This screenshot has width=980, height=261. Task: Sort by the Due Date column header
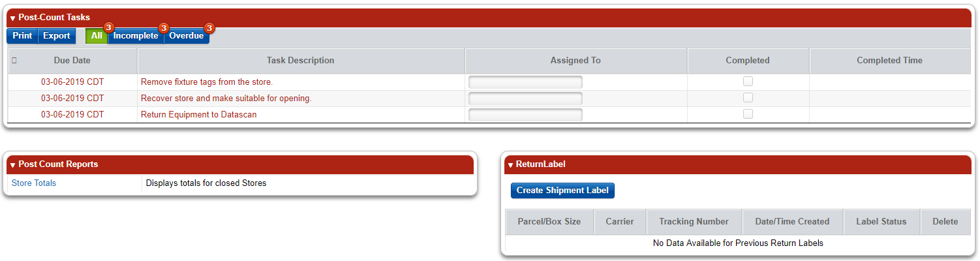(x=72, y=61)
